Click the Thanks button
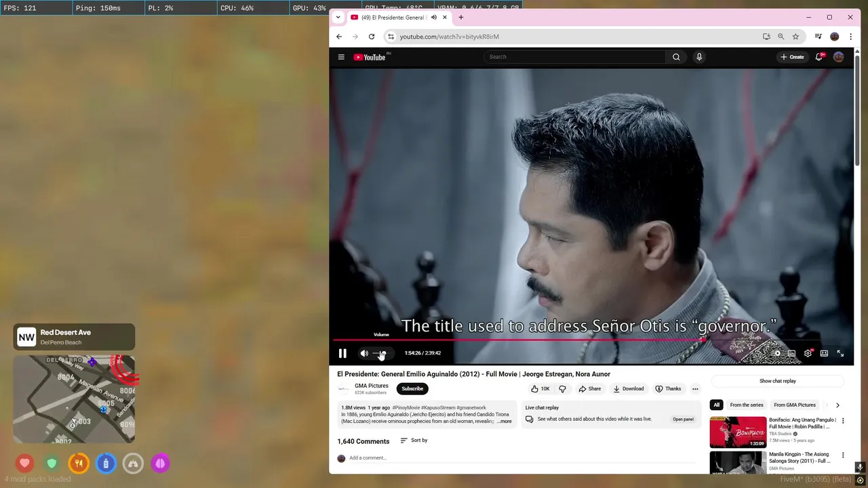Viewport: 868px width, 488px height. pyautogui.click(x=668, y=389)
